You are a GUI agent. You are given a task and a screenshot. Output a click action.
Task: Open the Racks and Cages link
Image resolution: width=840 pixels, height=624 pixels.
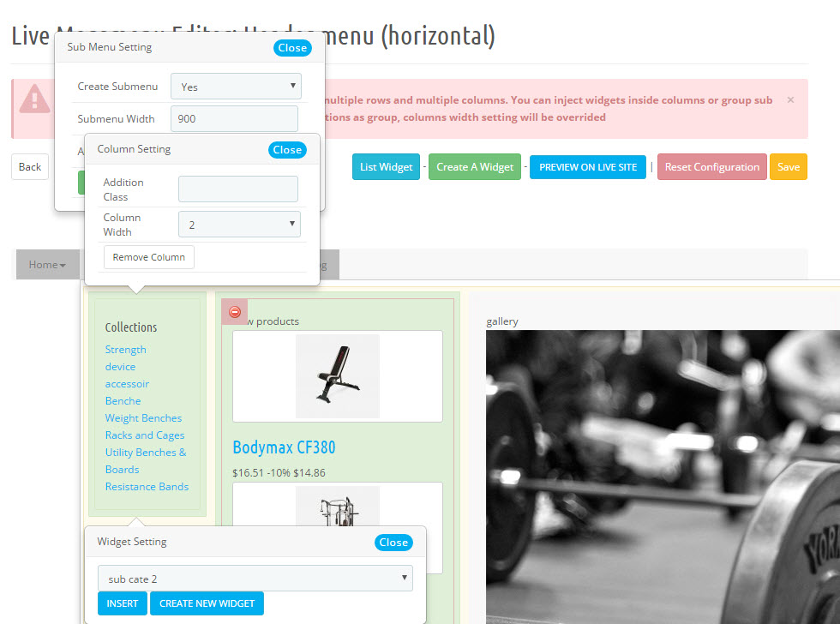(x=145, y=435)
